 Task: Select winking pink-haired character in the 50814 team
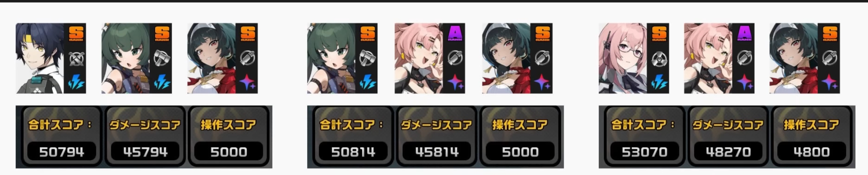pyautogui.click(x=419, y=58)
